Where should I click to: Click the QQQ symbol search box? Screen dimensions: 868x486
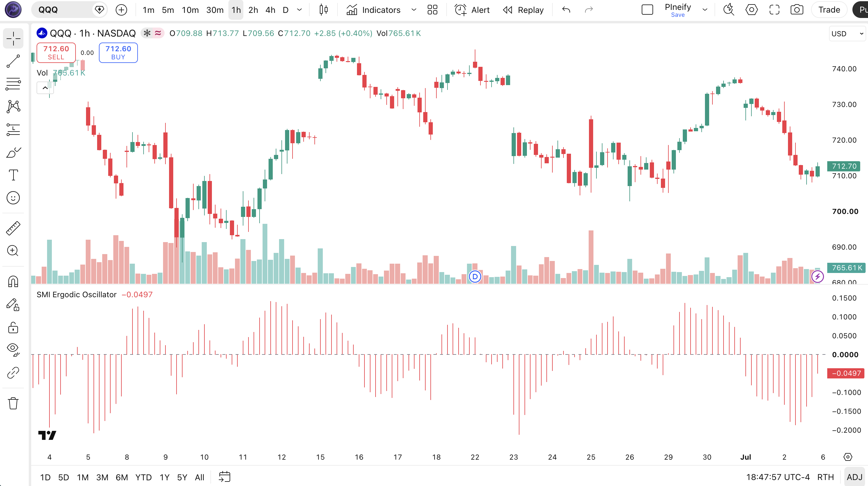click(x=69, y=10)
